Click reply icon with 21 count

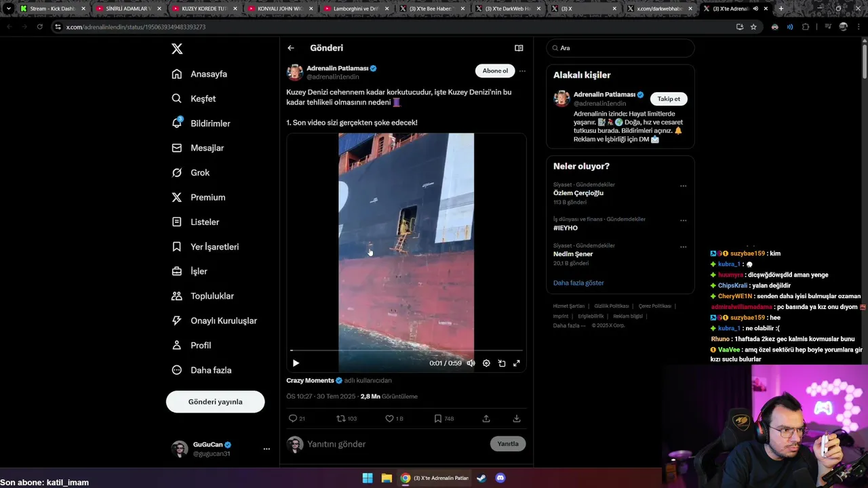coord(297,419)
